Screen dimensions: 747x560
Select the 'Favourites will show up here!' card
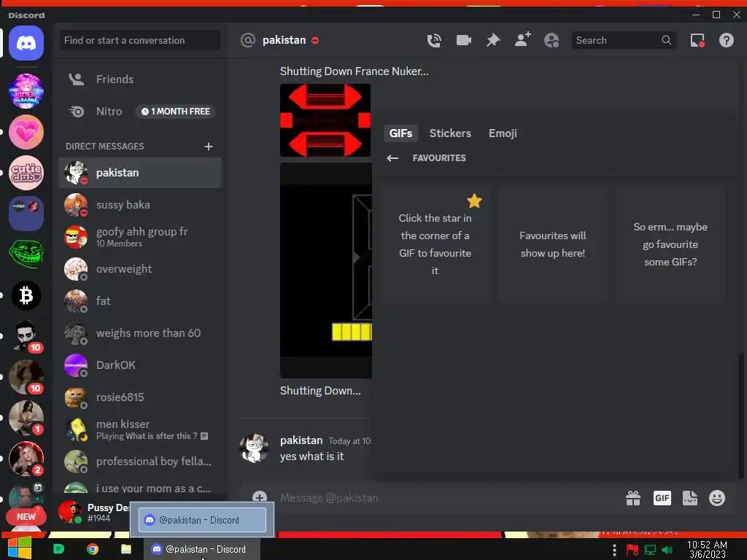tap(553, 244)
